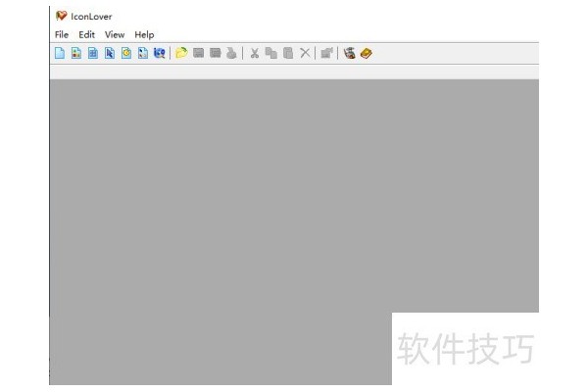
Task: Click the grayed-out save icon
Action: pos(198,53)
